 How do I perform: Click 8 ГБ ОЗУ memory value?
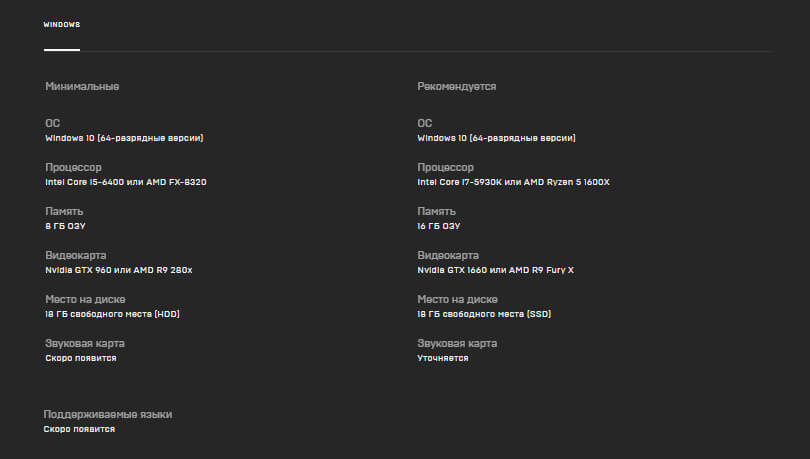click(x=65, y=226)
